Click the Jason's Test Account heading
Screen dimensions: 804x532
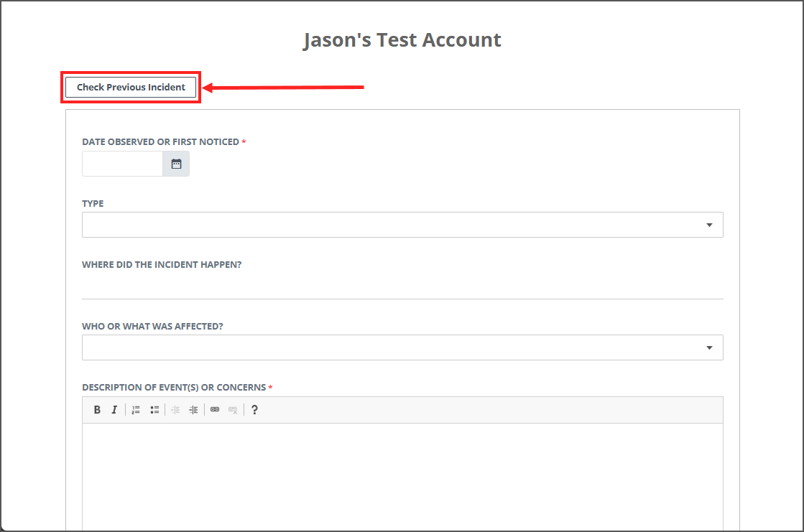tap(402, 40)
